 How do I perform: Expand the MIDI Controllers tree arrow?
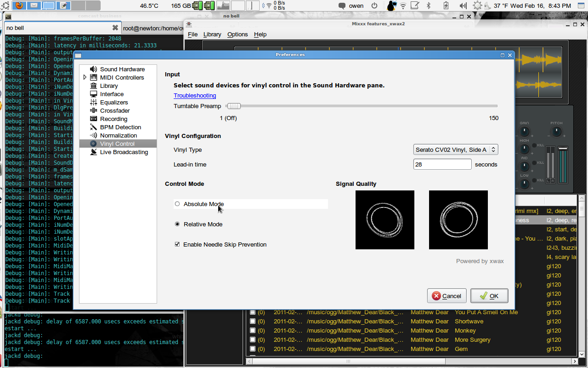(x=85, y=77)
